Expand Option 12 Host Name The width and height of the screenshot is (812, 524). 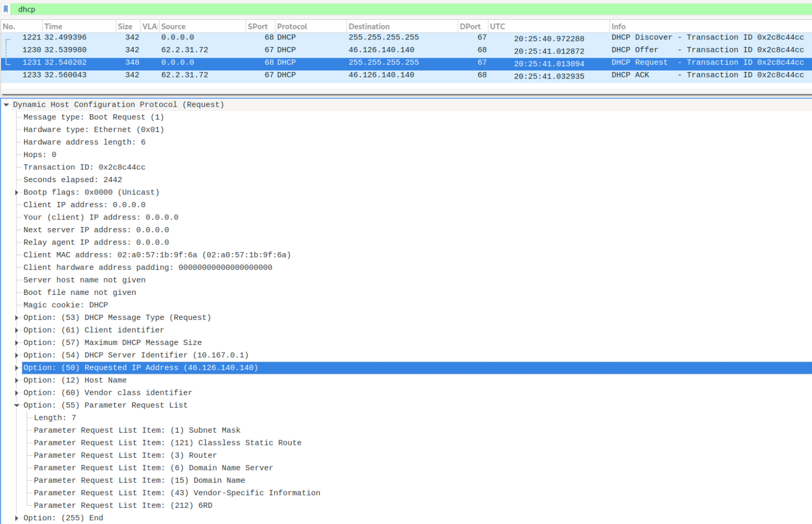[x=17, y=380]
